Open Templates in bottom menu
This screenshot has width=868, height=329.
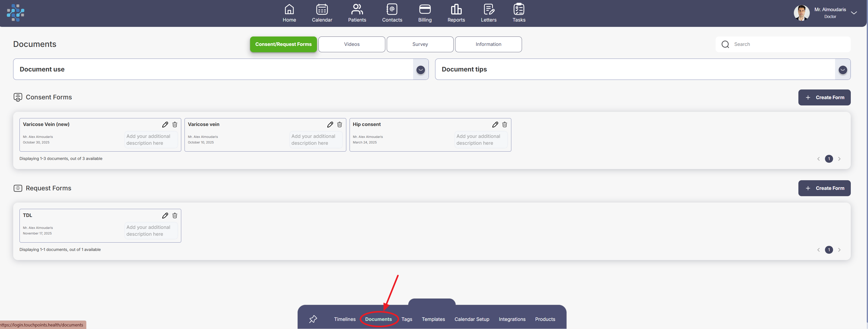[x=433, y=319]
